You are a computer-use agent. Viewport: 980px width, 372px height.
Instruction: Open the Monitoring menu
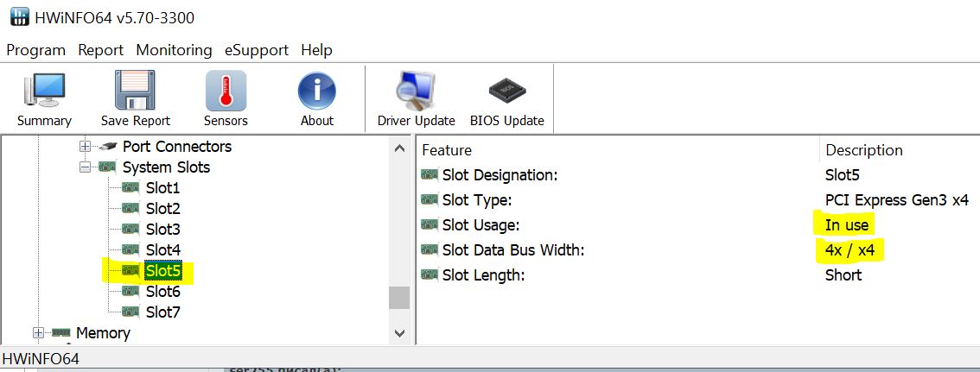(x=174, y=50)
